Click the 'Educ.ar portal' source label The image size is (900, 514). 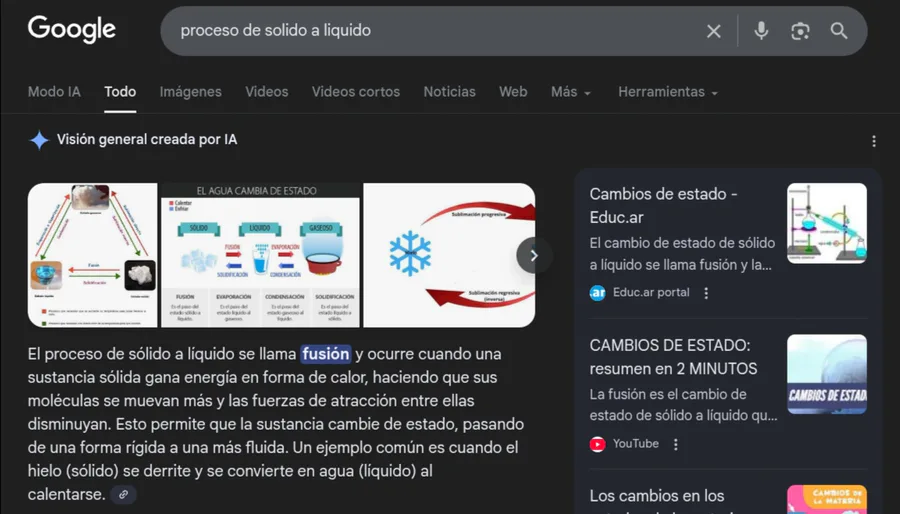pos(651,293)
